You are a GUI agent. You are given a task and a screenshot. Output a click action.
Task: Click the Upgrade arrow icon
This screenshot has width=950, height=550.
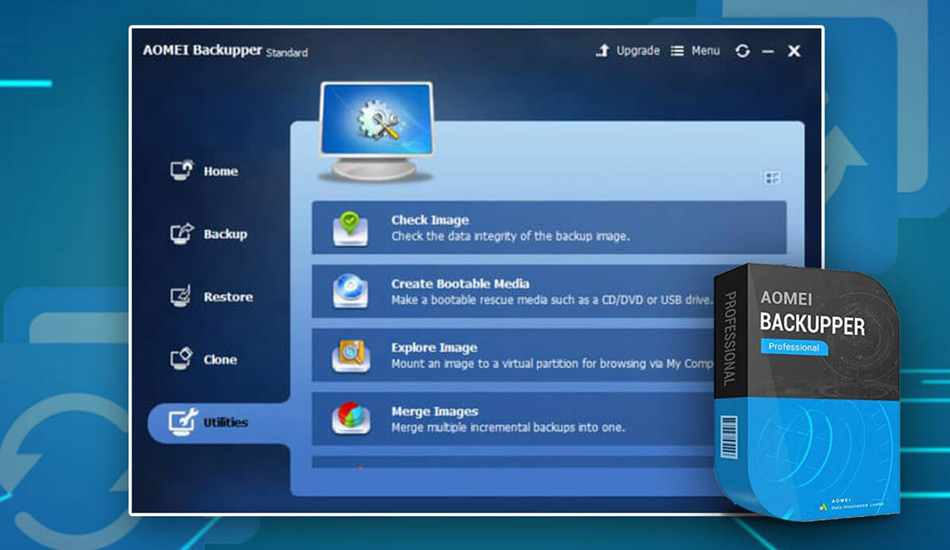coord(602,51)
